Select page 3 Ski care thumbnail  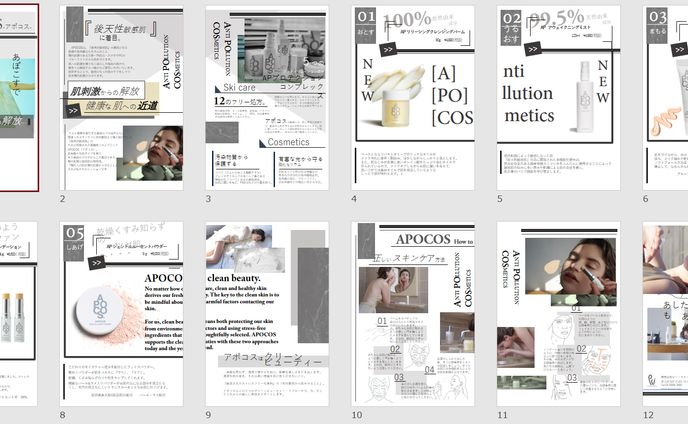coord(267,98)
